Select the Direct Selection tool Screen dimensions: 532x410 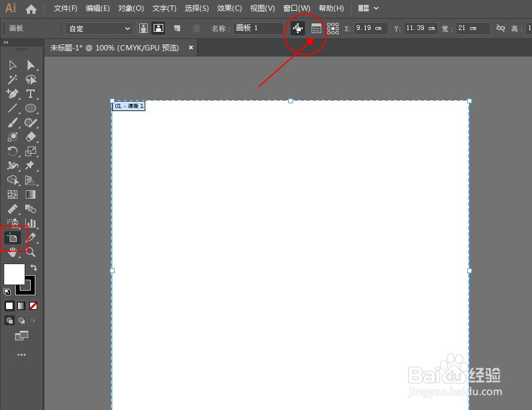click(x=31, y=65)
